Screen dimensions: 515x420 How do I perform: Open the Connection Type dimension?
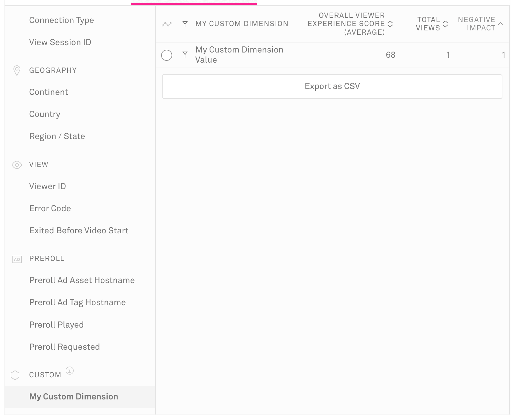(x=62, y=20)
